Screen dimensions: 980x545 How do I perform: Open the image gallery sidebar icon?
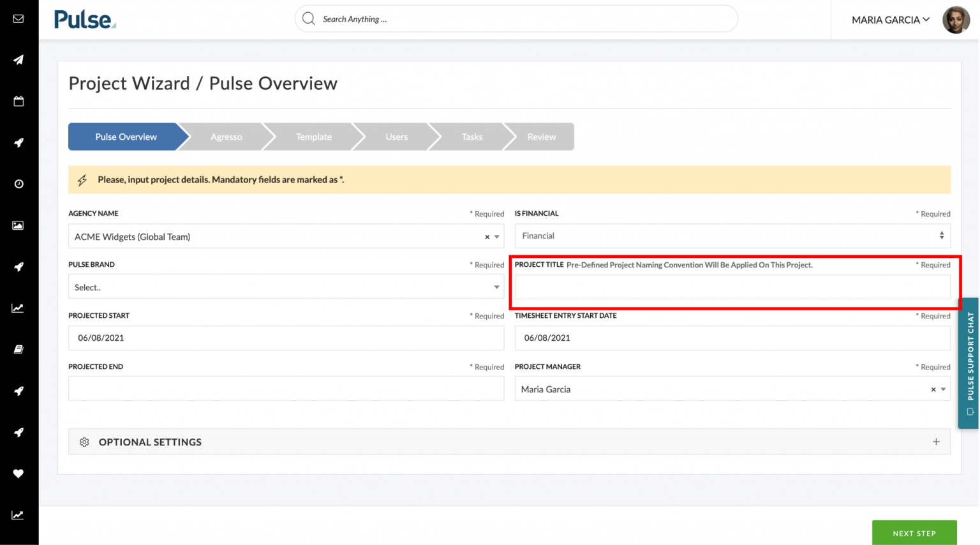coord(19,225)
